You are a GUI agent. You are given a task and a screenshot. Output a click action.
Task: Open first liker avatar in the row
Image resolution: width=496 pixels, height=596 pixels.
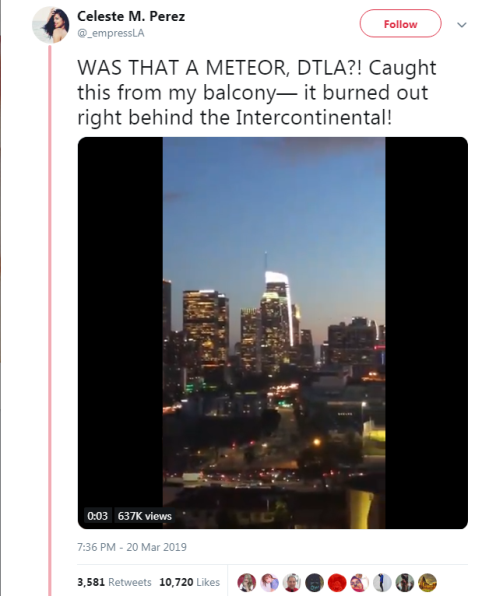[x=247, y=582]
